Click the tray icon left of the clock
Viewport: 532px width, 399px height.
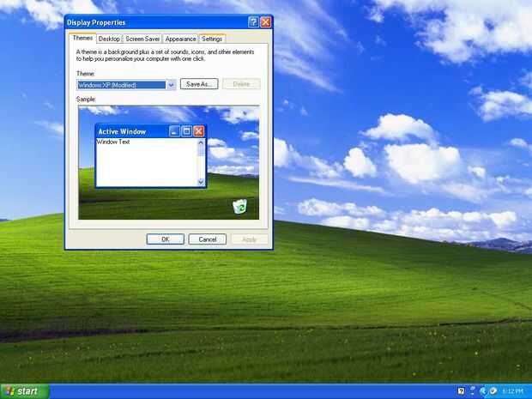[x=493, y=391]
